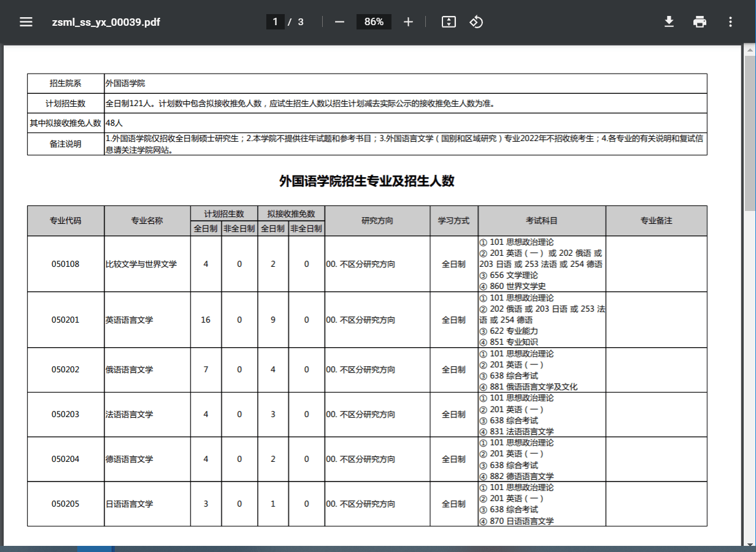This screenshot has height=552, width=756.
Task: Open the more actions three-dot menu
Action: coord(730,22)
